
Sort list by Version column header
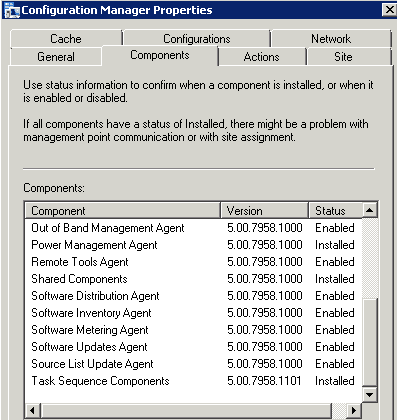click(264, 211)
